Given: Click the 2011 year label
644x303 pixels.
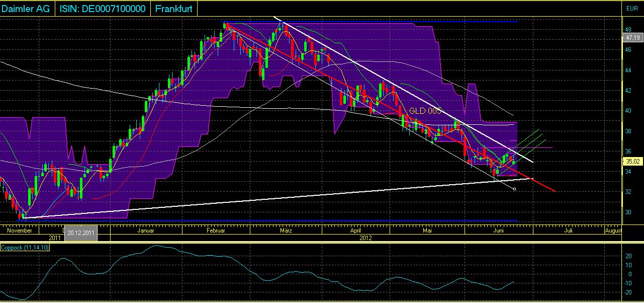Looking at the screenshot, I should point(55,237).
